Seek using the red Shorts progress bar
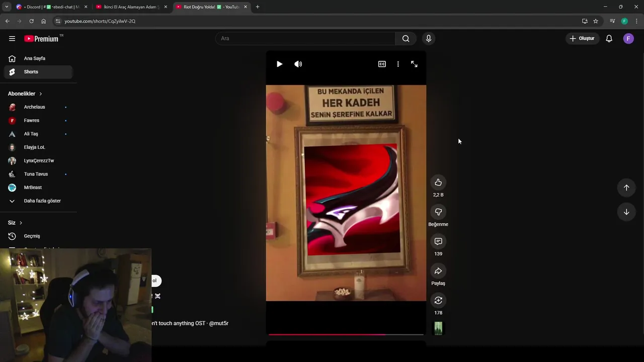 tap(346, 334)
